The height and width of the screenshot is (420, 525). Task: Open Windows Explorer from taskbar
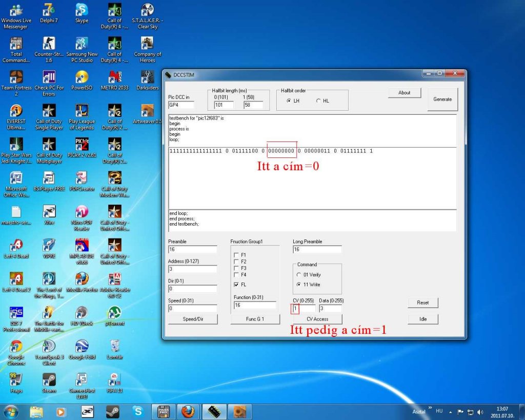36,412
